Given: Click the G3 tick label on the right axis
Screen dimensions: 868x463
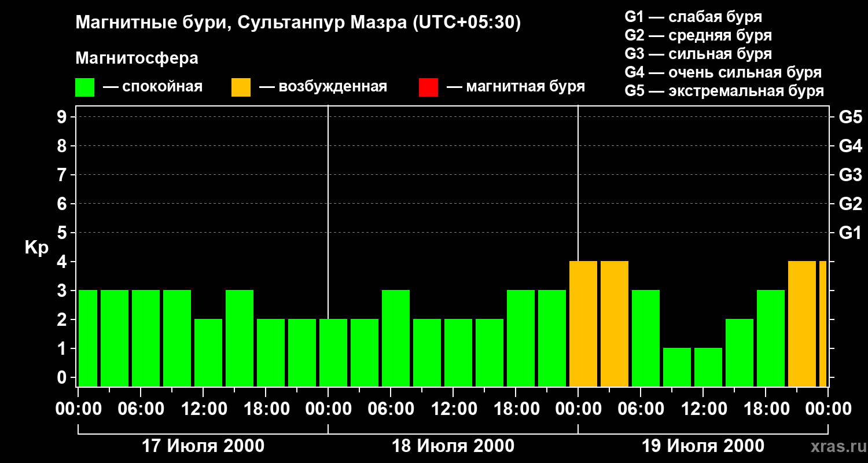Looking at the screenshot, I should click(851, 175).
